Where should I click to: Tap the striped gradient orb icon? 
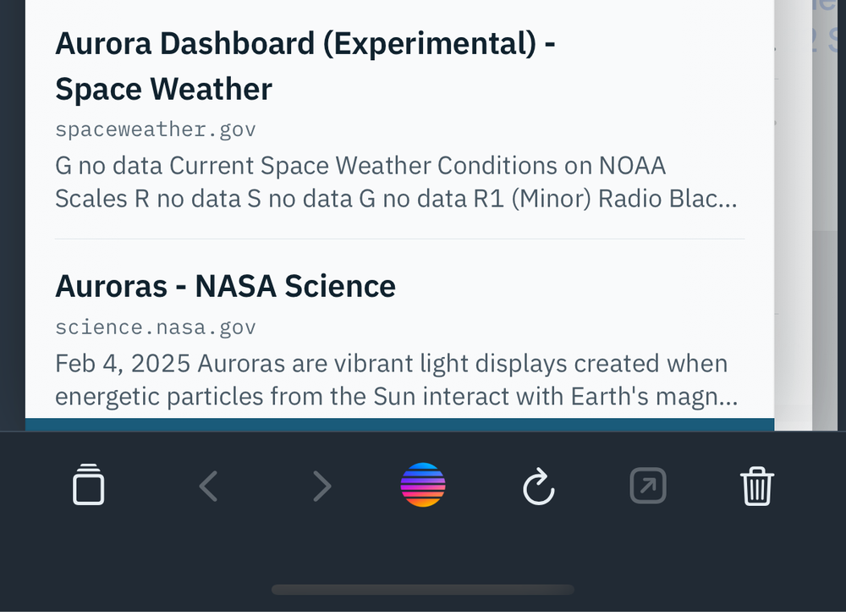[x=423, y=484]
